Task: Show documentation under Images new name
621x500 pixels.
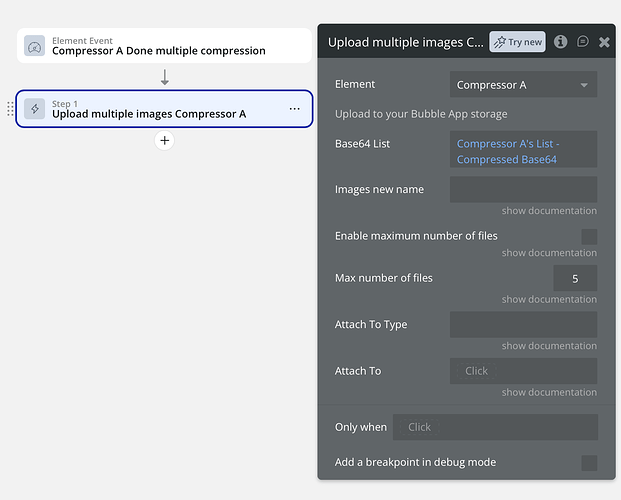Action: (549, 211)
